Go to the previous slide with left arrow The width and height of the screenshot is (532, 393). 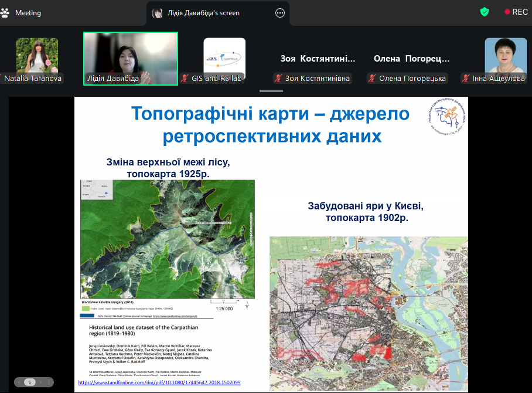pos(20,382)
